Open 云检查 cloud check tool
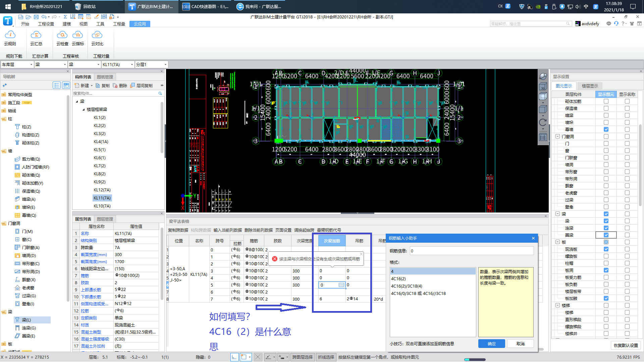 [x=62, y=35]
